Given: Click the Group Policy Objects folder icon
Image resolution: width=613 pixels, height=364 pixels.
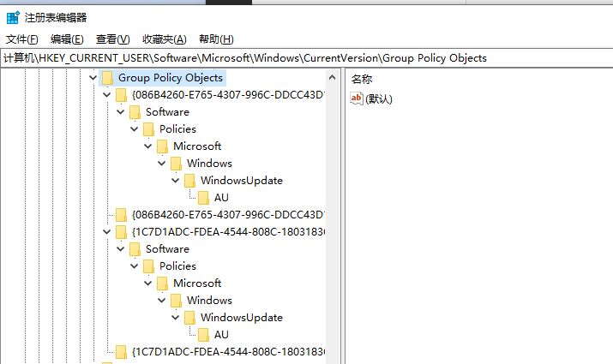Looking at the screenshot, I should point(107,78).
